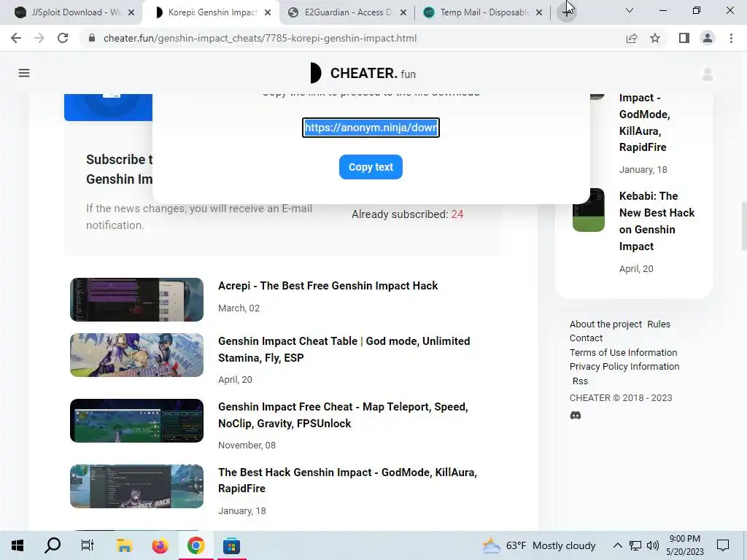
Task: Open Windows Start menu
Action: [18, 545]
